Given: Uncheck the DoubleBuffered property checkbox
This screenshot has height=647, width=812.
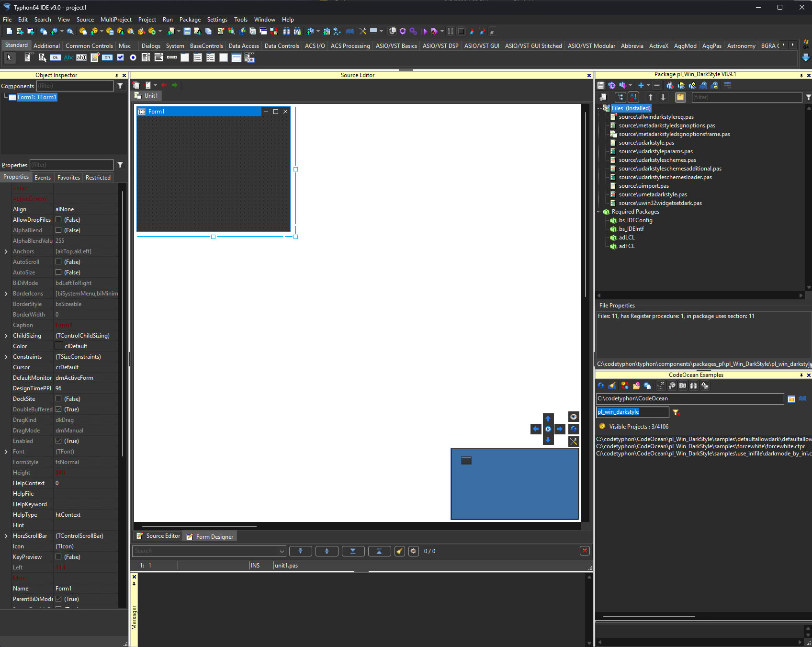Looking at the screenshot, I should click(x=58, y=409).
